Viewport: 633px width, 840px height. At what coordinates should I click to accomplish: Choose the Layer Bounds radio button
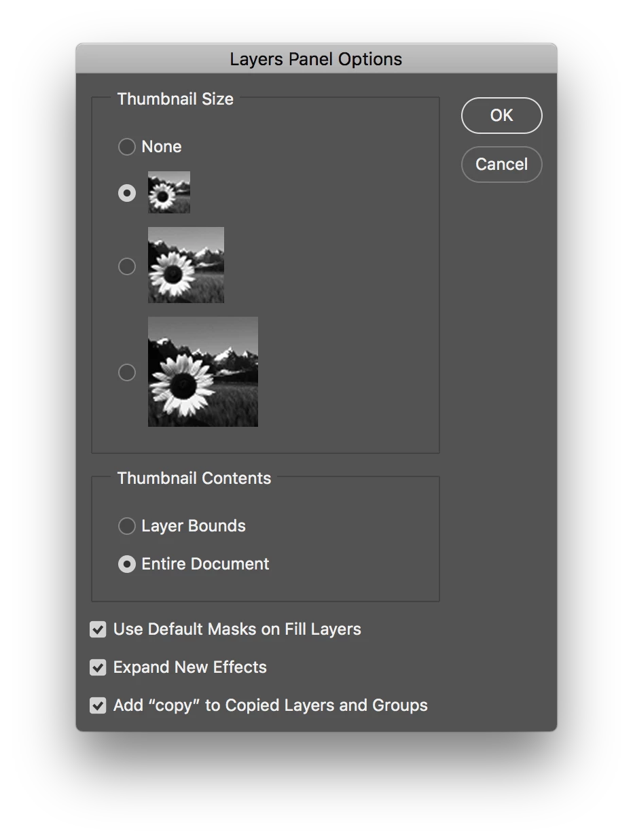coord(127,526)
